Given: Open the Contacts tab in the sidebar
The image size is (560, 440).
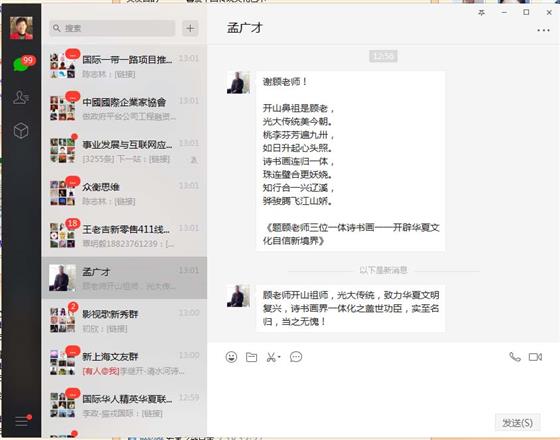Looking at the screenshot, I should [21, 97].
